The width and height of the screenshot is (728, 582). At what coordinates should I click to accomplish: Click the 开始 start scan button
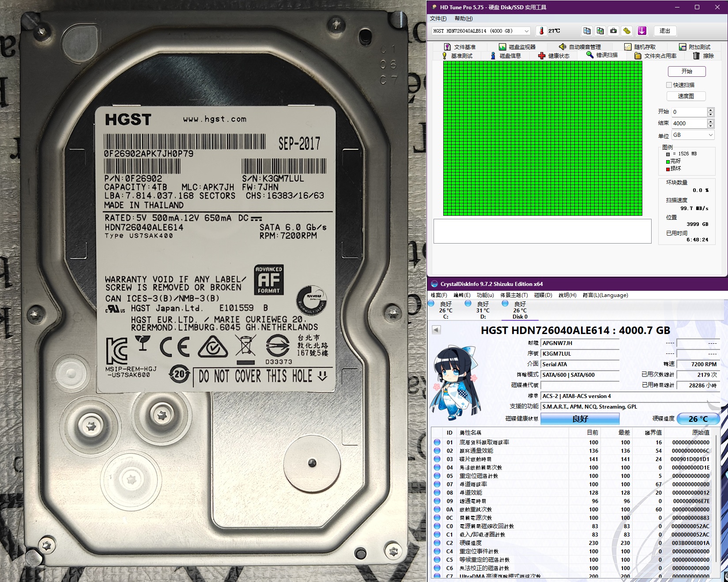(x=687, y=71)
